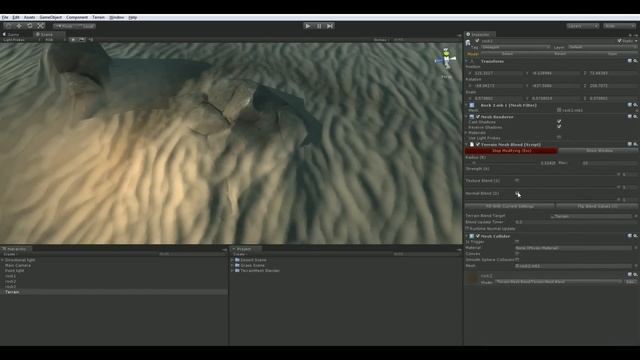Open the material Shader dropdown
Screen dimensions: 640x360
[558, 282]
